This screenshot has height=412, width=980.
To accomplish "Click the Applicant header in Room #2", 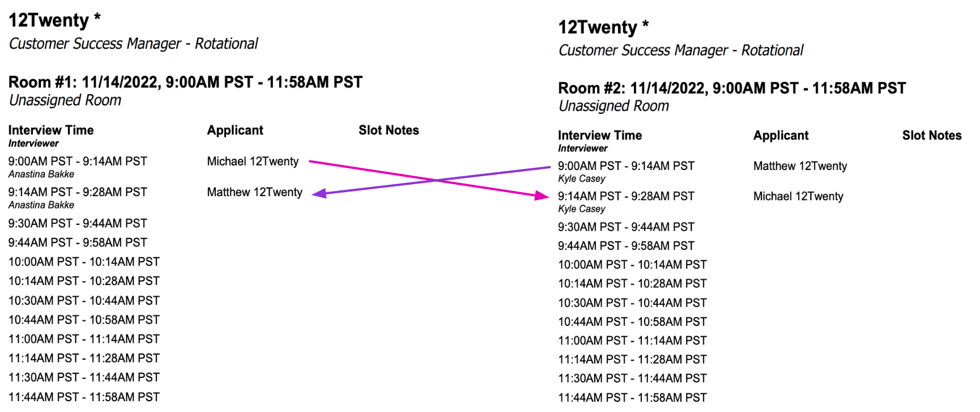I will [x=781, y=135].
